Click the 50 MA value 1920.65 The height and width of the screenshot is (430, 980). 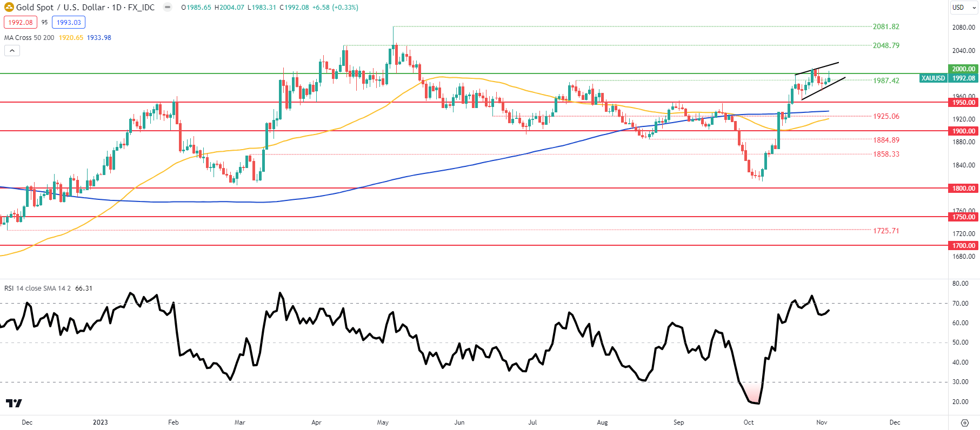pyautogui.click(x=71, y=38)
